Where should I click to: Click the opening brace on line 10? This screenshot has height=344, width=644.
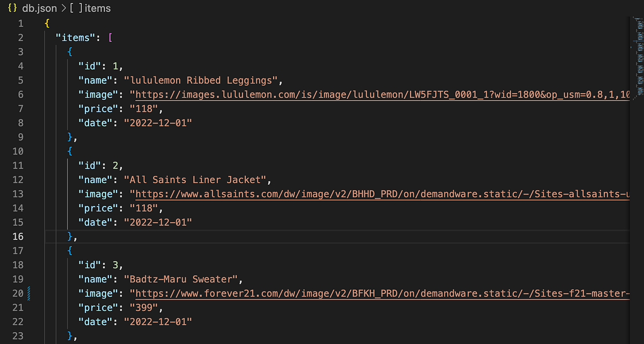pyautogui.click(x=70, y=151)
